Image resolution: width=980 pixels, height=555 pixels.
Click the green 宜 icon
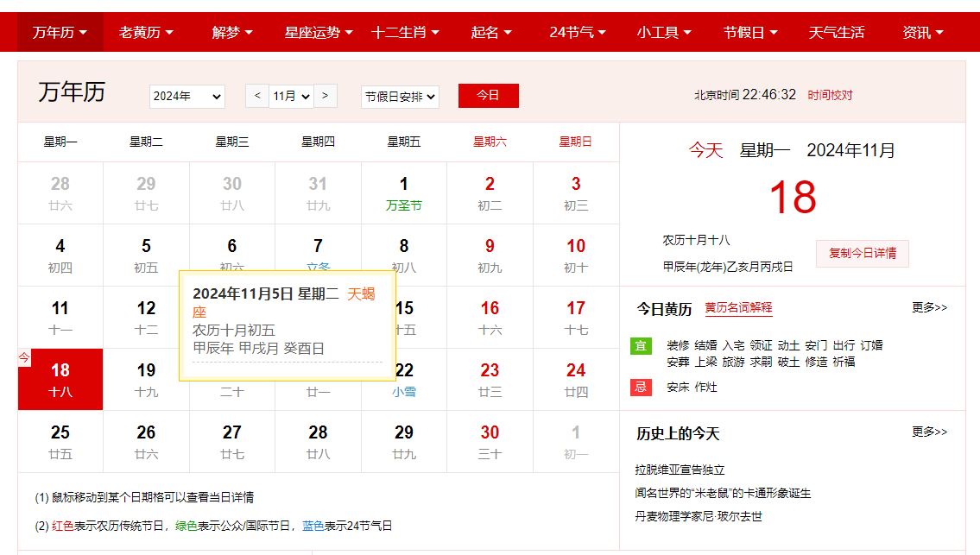640,346
